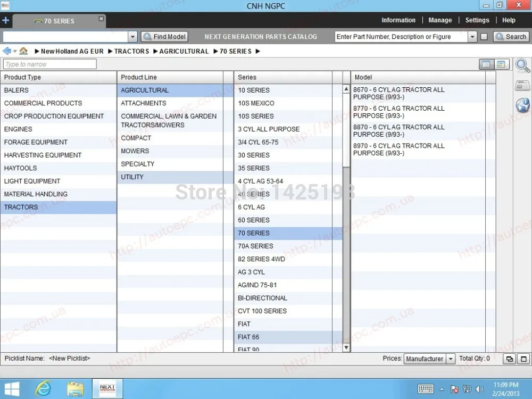This screenshot has width=532, height=399.
Task: Expand the model selector dropdown arrow
Action: (x=132, y=37)
